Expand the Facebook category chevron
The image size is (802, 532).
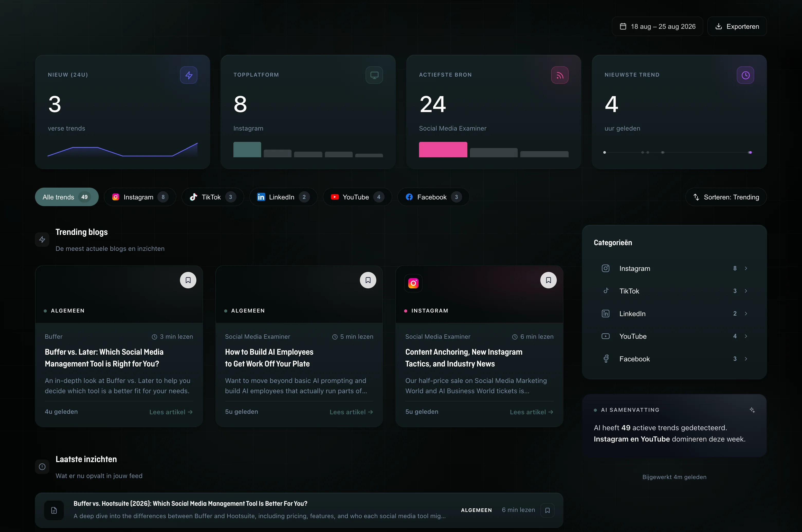pyautogui.click(x=746, y=359)
